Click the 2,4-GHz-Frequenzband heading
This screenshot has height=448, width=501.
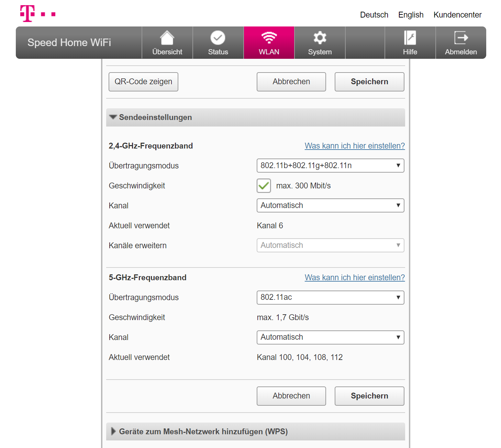tap(151, 146)
